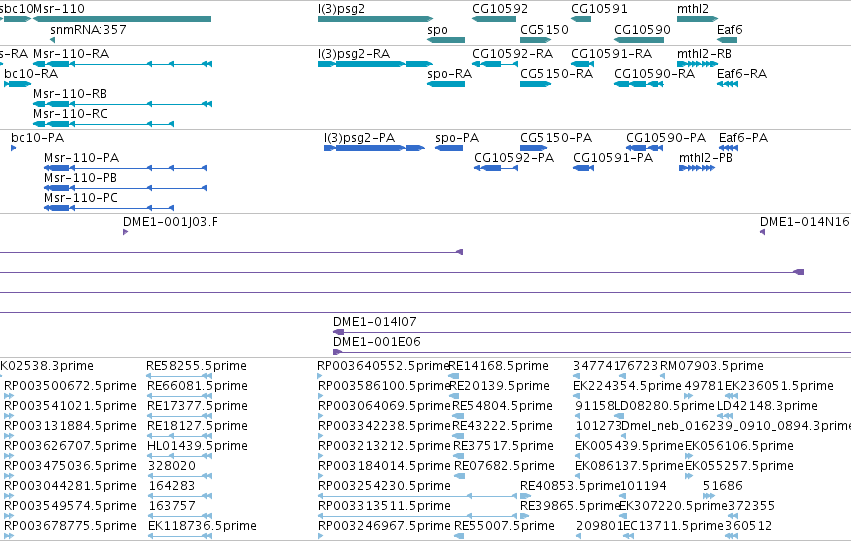Select the CG10591-PA coding sequence
This screenshot has width=851, height=541.
coord(583,168)
